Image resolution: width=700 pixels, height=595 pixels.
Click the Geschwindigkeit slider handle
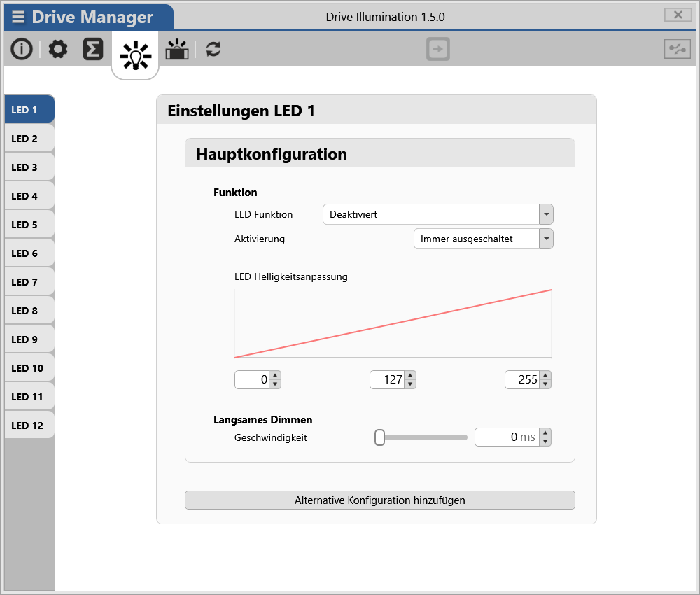point(379,437)
